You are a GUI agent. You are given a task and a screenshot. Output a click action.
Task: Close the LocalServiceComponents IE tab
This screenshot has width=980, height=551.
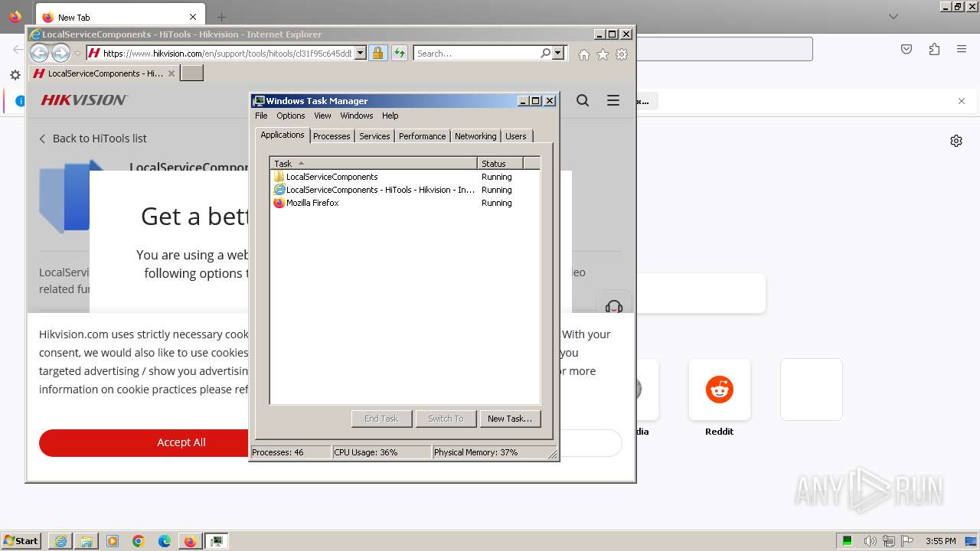[x=171, y=73]
